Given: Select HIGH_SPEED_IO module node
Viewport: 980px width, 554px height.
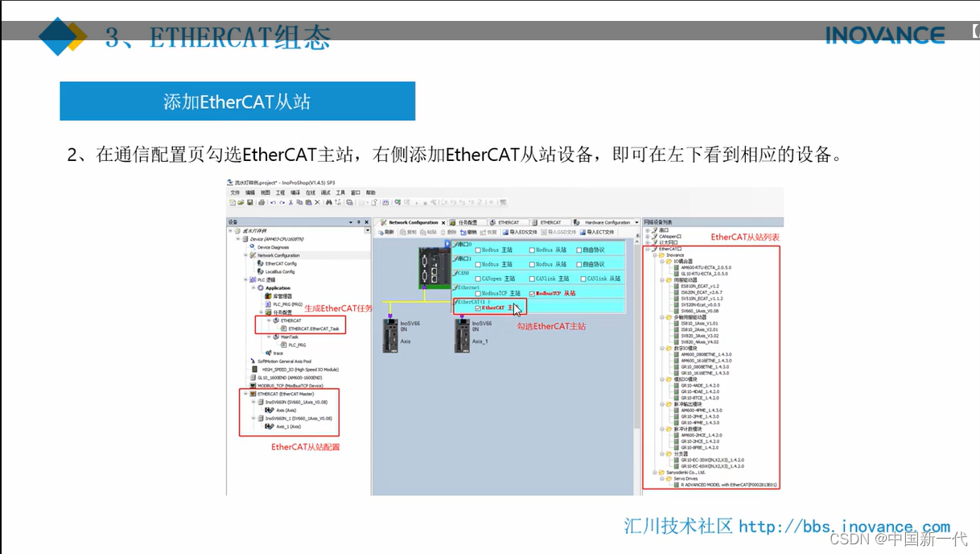Looking at the screenshot, I should 300,370.
